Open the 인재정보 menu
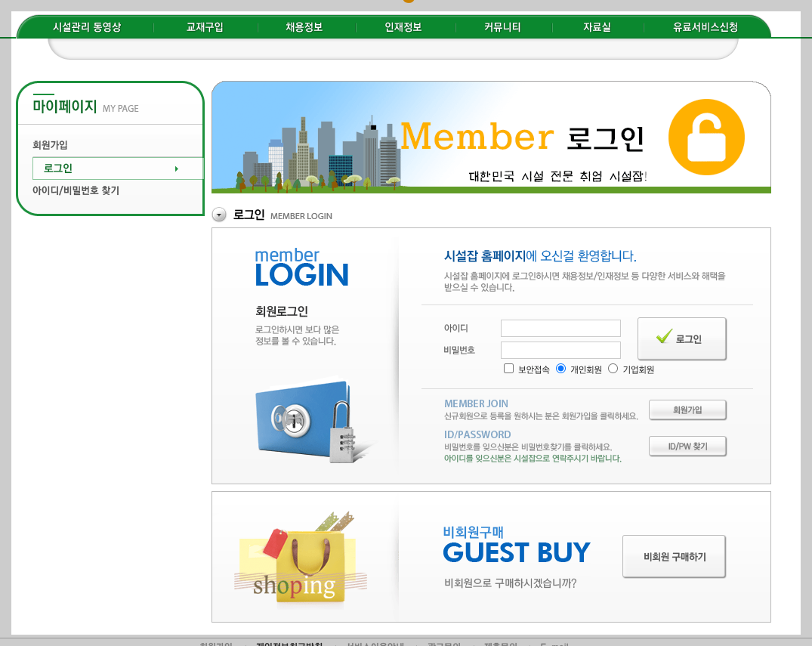This screenshot has width=812, height=646. pyautogui.click(x=403, y=27)
